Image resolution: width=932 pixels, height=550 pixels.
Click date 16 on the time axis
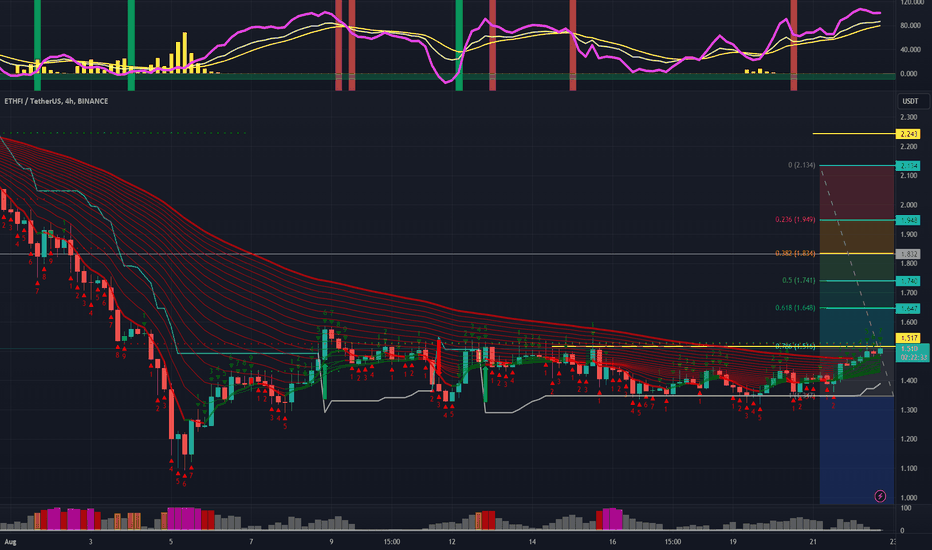coord(612,542)
